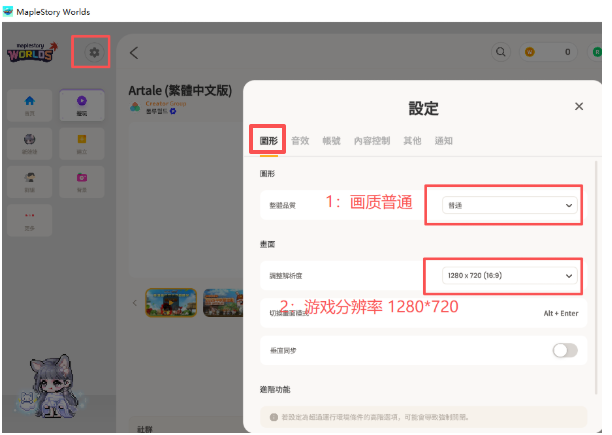The height and width of the screenshot is (435, 612).
Task: Click the MapleStory Worlds logo
Action: point(37,52)
